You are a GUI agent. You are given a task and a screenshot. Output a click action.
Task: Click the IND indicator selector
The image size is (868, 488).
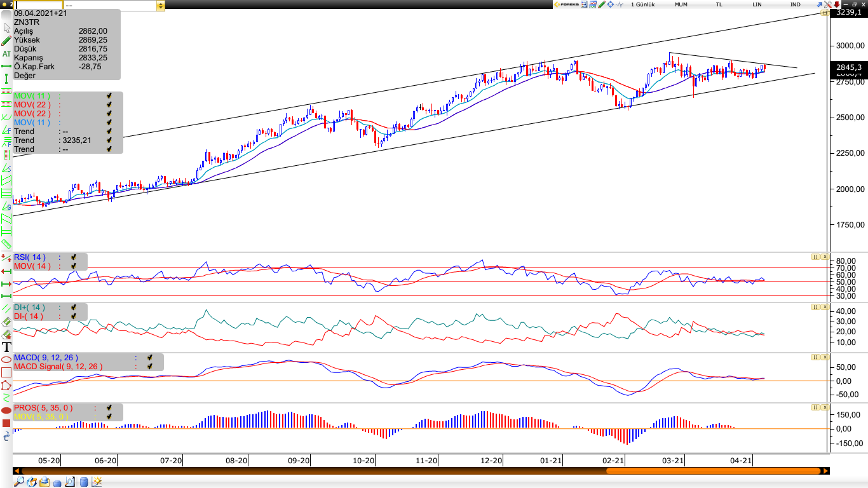click(795, 4)
